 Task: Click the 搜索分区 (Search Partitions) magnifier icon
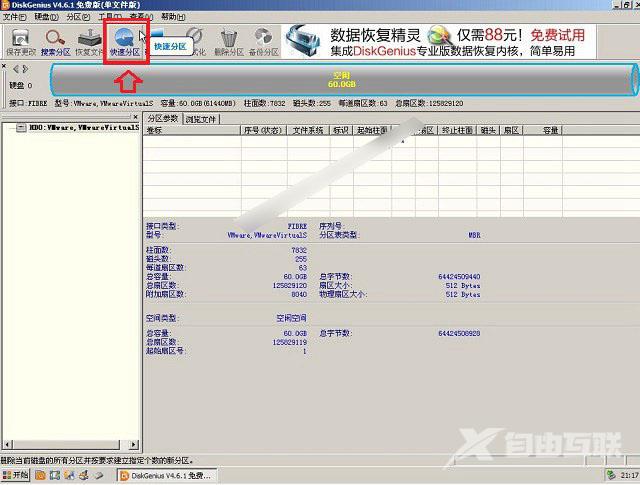56,42
